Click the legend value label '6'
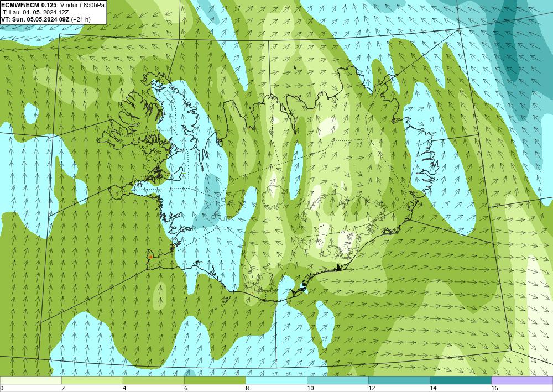The width and height of the screenshot is (553, 392). tap(185, 388)
